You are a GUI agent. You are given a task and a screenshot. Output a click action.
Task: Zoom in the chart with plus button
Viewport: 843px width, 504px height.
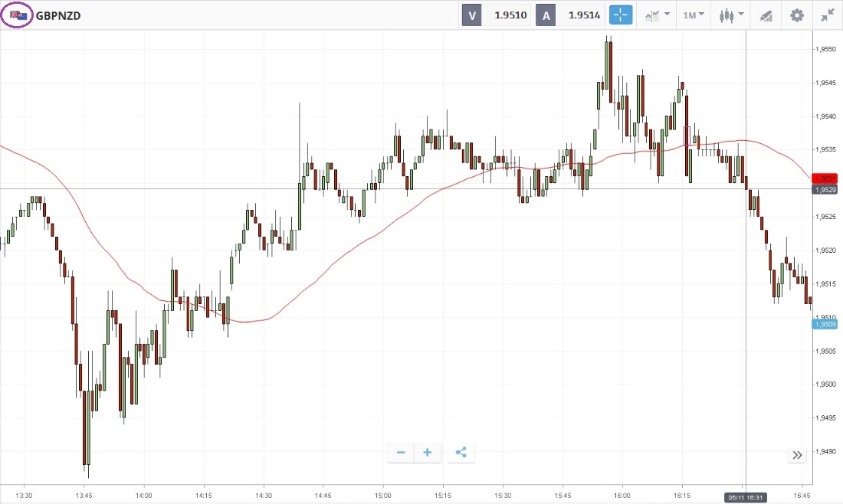(x=427, y=453)
